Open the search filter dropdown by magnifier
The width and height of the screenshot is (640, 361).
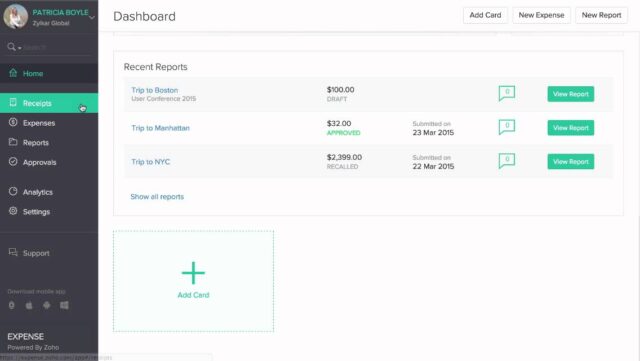(14, 47)
